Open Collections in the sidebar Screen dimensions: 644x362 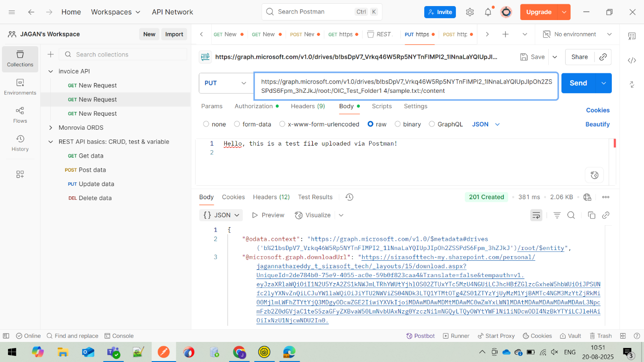click(20, 59)
